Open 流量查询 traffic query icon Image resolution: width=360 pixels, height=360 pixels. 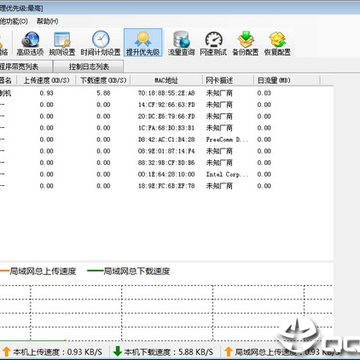[x=181, y=43]
